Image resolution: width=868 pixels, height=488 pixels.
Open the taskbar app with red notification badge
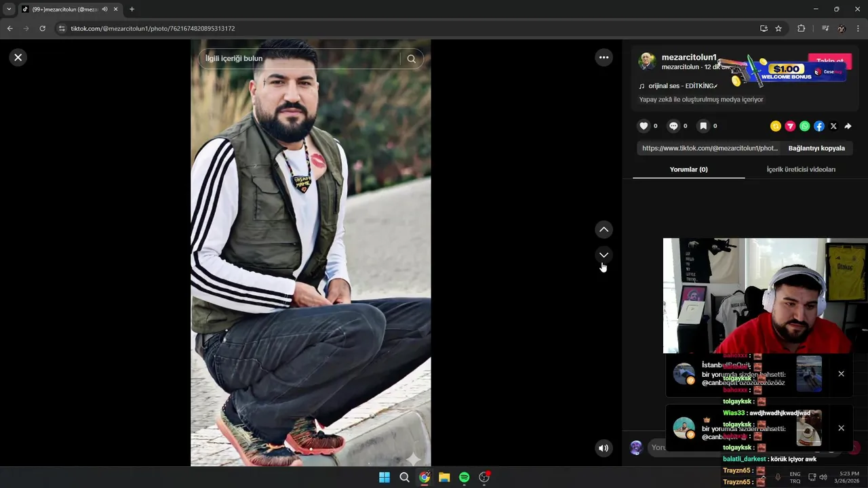click(x=484, y=477)
